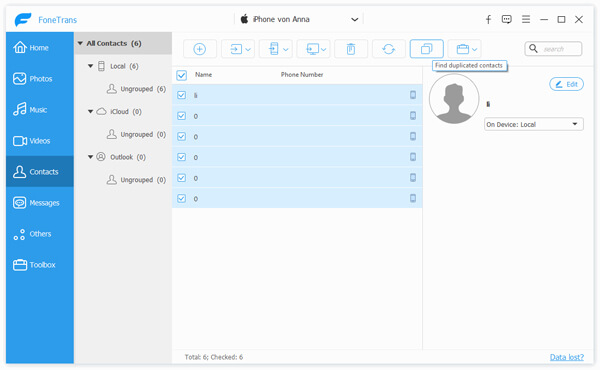Click the Facebook icon in title bar
Screen dimensions: 600x370
[488, 20]
